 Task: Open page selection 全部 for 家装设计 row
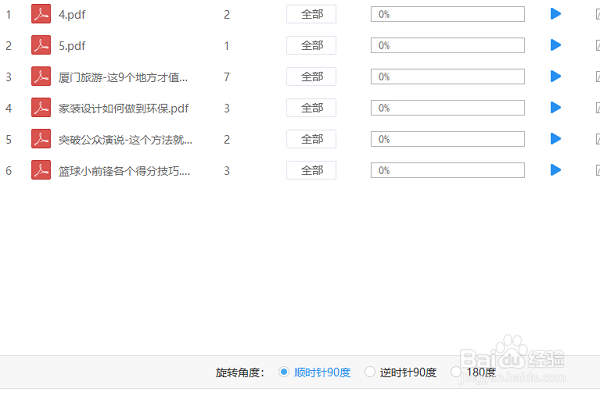[x=311, y=107]
